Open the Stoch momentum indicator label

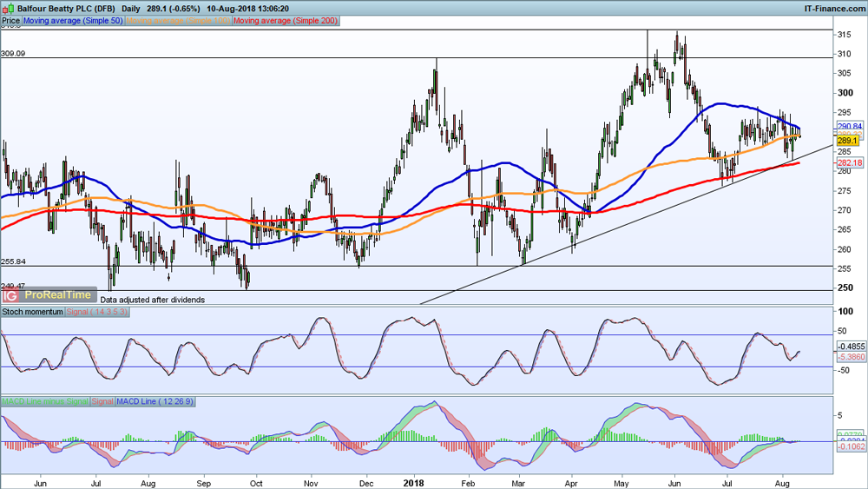click(x=32, y=312)
